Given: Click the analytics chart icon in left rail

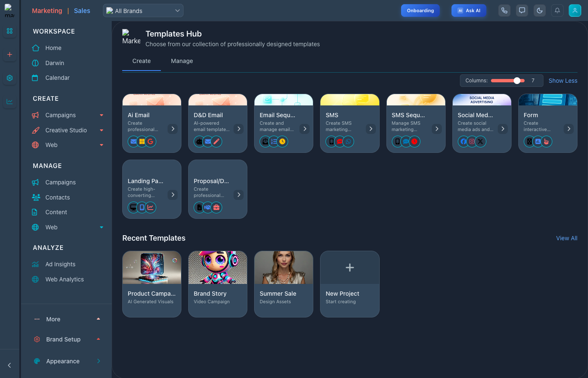Looking at the screenshot, I should click(x=10, y=102).
